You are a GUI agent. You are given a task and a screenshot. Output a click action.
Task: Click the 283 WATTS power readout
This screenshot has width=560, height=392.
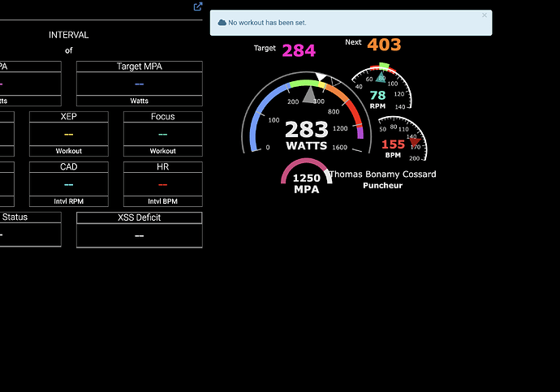click(307, 135)
